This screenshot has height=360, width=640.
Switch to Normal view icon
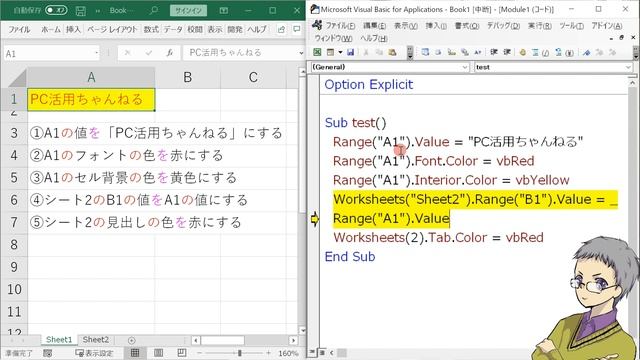(135, 353)
